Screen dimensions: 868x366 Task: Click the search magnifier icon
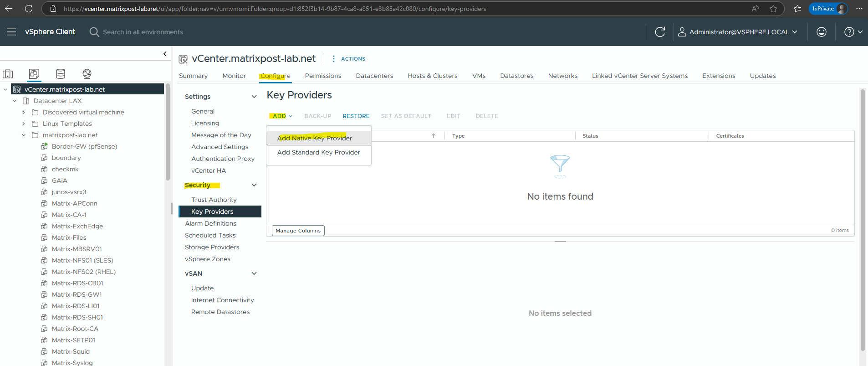94,32
